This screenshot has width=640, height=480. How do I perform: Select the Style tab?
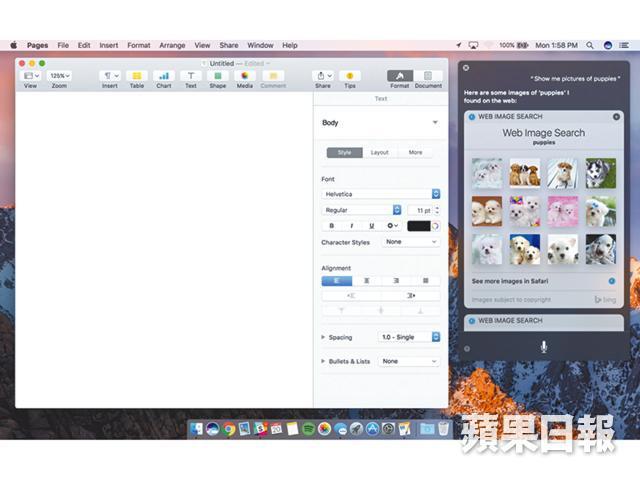[x=344, y=153]
